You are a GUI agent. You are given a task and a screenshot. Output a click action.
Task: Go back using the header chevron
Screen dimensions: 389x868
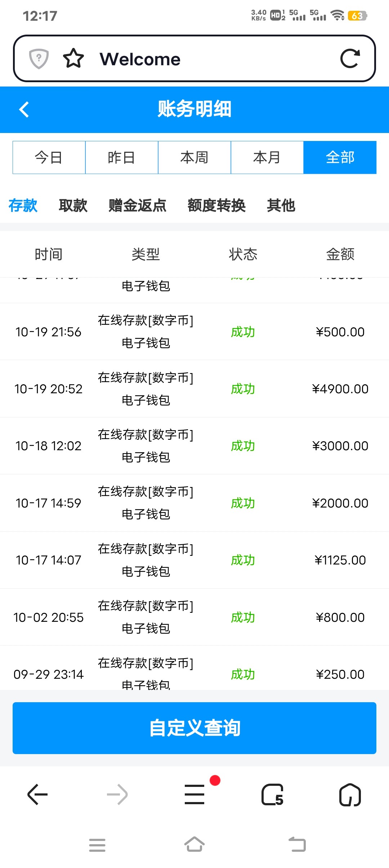click(x=24, y=110)
